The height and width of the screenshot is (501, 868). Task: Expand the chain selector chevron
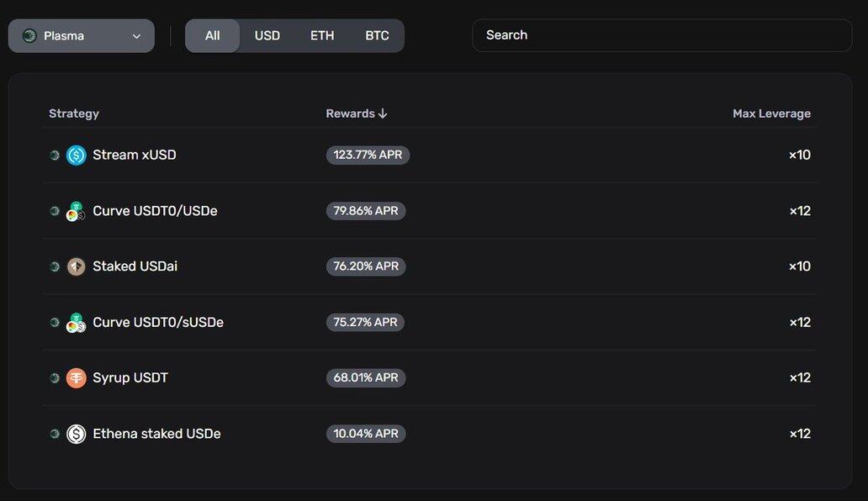[x=136, y=36]
